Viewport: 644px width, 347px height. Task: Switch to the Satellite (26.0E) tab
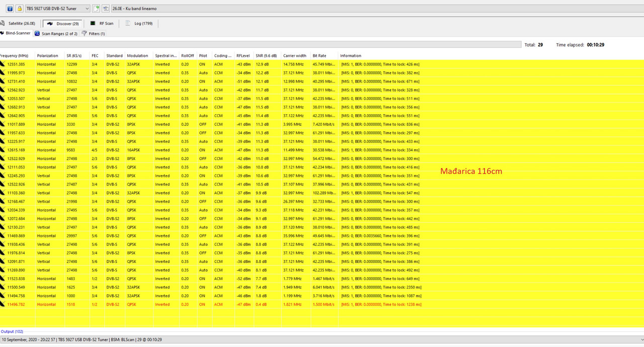pyautogui.click(x=19, y=23)
